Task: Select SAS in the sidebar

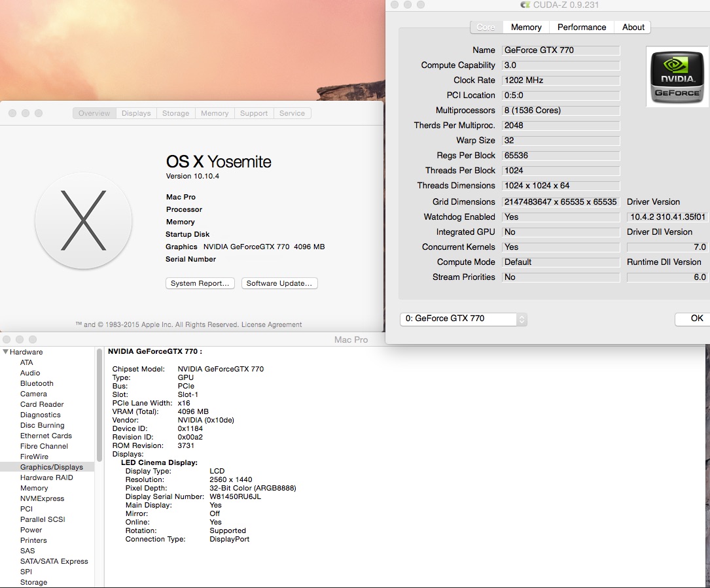Action: [27, 551]
